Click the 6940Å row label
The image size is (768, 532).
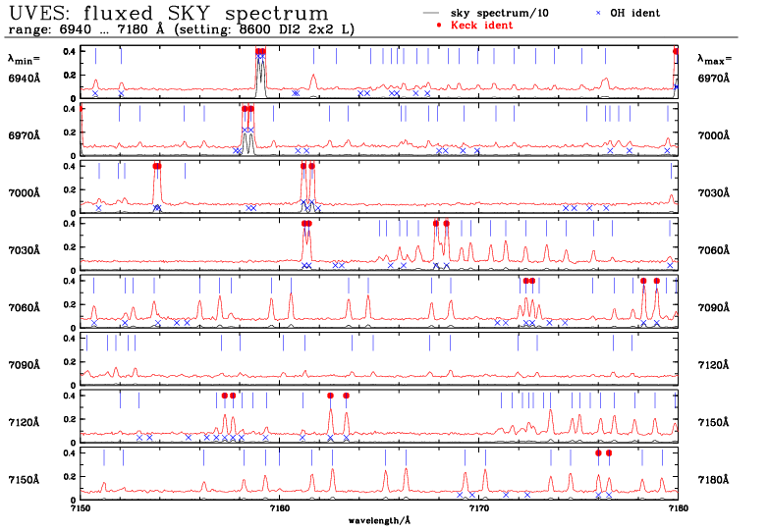[x=24, y=77]
